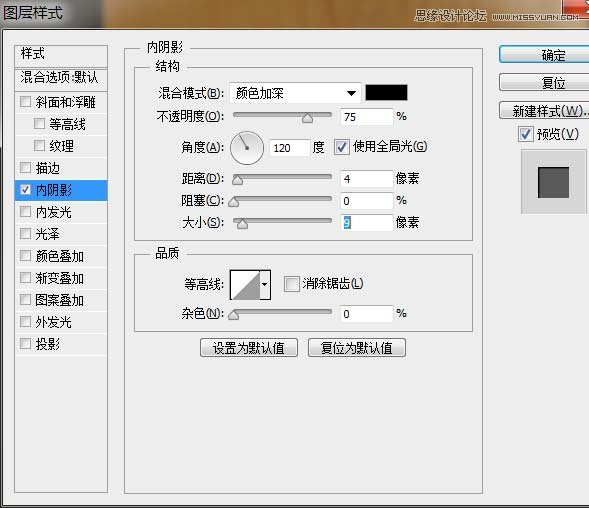Viewport: 589px width, 508px height.
Task: Uncheck the 预览 checkbox
Action: (525, 134)
